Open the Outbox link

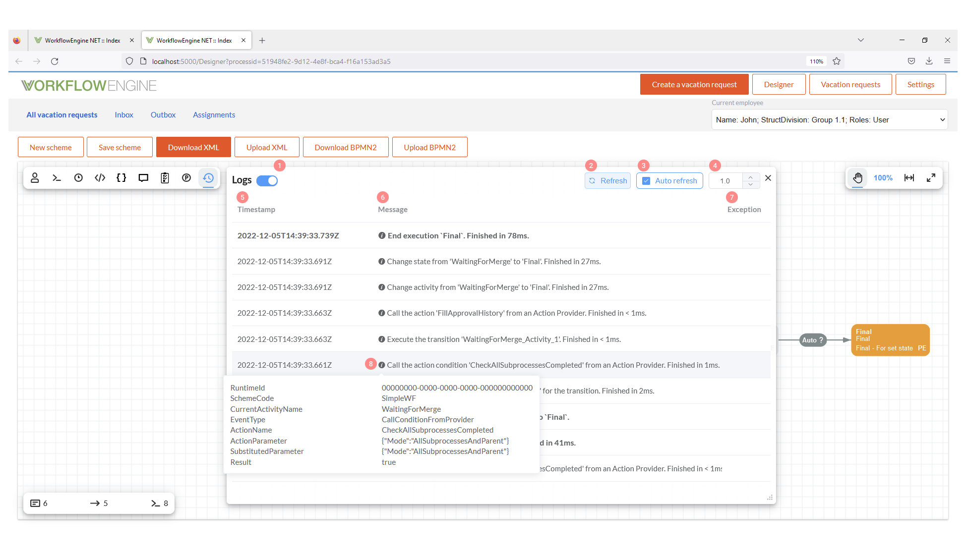click(163, 115)
